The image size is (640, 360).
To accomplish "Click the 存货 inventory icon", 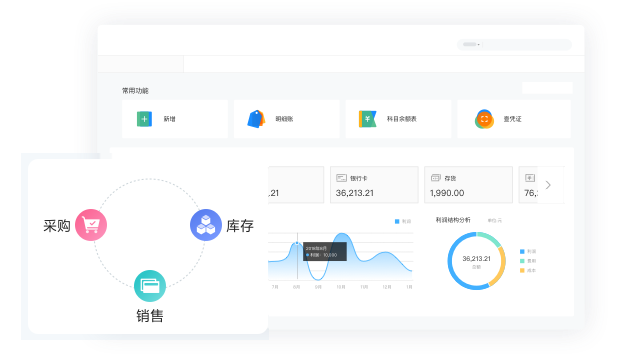I will coord(436,178).
